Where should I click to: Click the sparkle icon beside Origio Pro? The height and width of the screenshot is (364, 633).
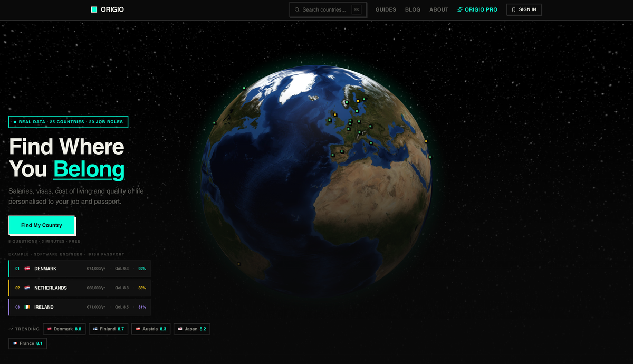pyautogui.click(x=460, y=9)
